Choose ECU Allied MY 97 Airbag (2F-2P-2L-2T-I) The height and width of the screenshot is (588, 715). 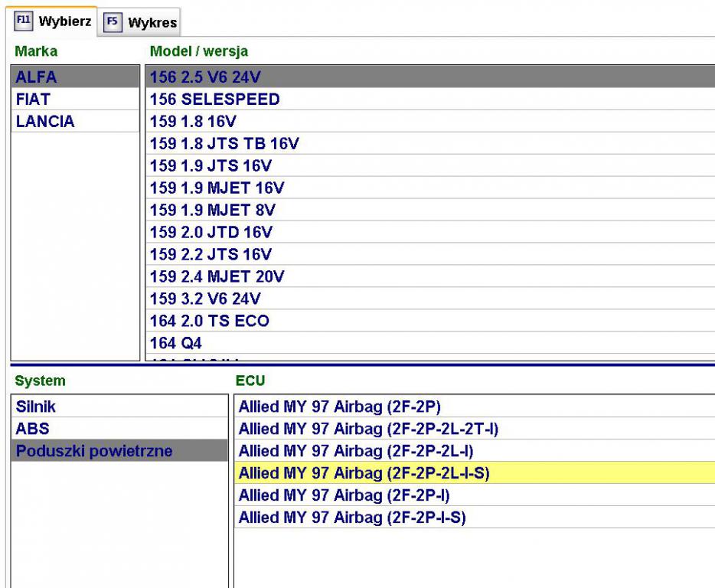point(475,429)
